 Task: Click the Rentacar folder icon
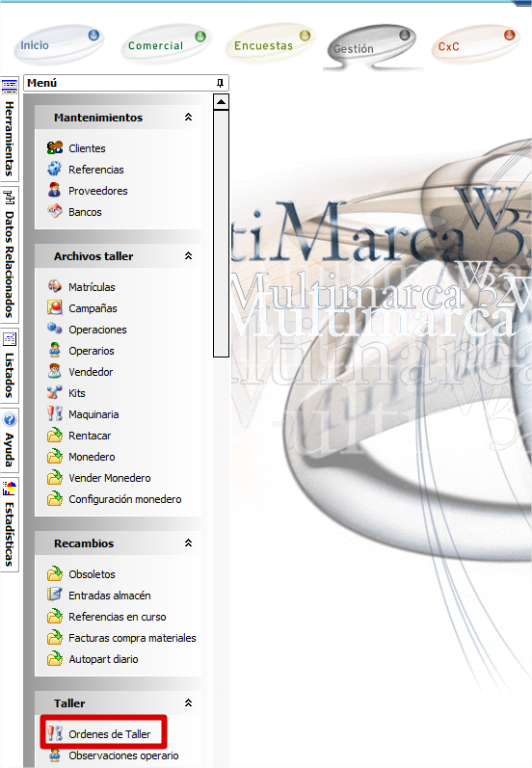(55, 435)
